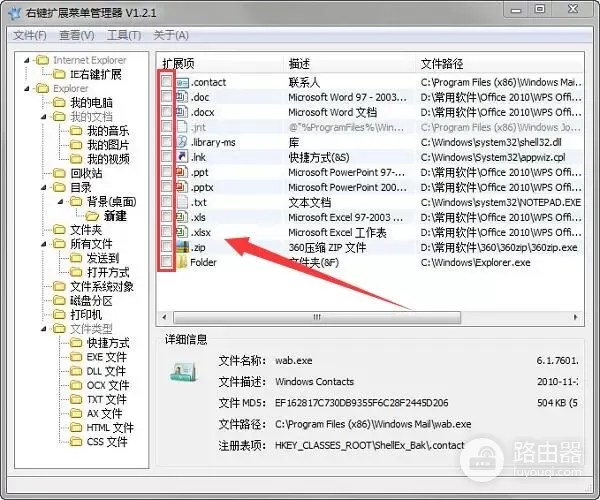Screen dimensions: 600x500
Task: Toggle the .txt checkbox
Action: [166, 202]
